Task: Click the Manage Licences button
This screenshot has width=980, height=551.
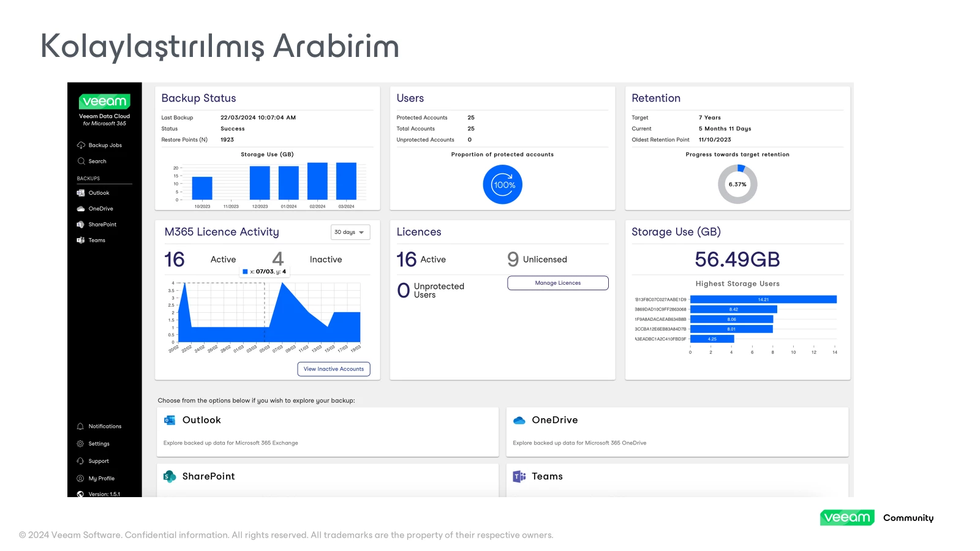Action: 558,283
